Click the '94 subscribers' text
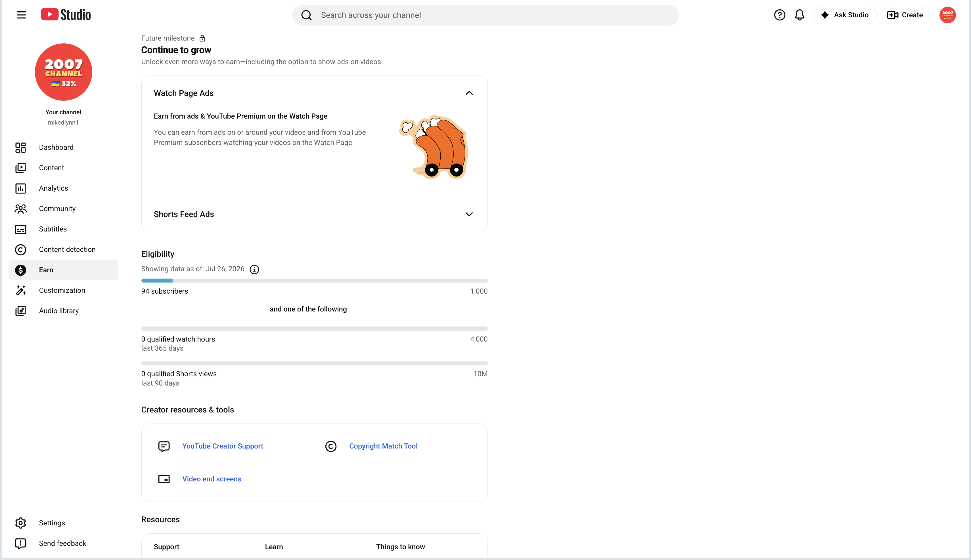This screenshot has width=971, height=560. click(x=165, y=291)
